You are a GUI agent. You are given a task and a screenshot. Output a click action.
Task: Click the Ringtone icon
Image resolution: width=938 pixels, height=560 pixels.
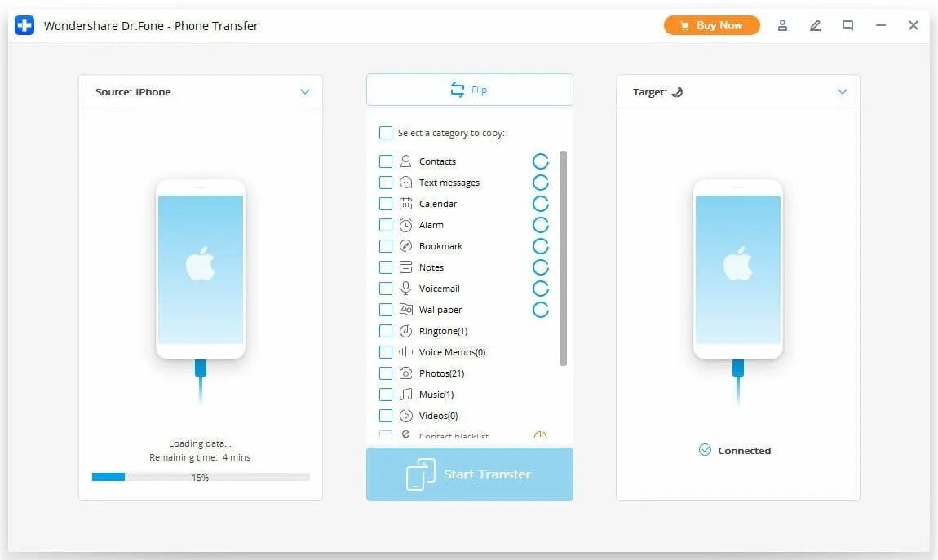tap(405, 330)
